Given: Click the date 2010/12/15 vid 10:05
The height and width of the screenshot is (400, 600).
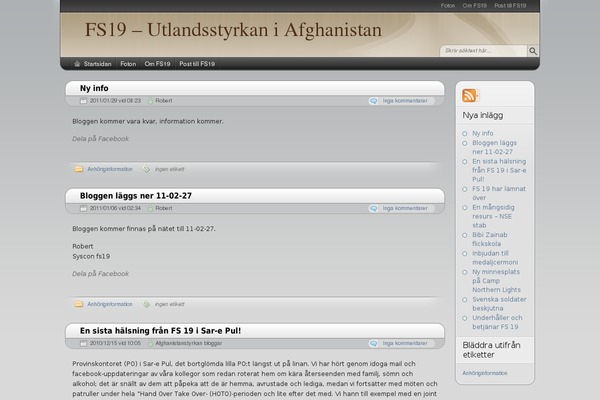Looking at the screenshot, I should [115, 343].
